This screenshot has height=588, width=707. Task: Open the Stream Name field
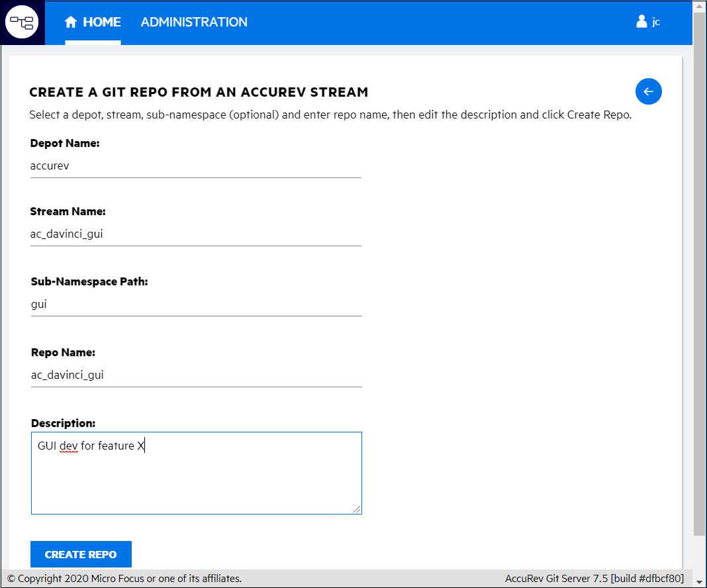(195, 234)
